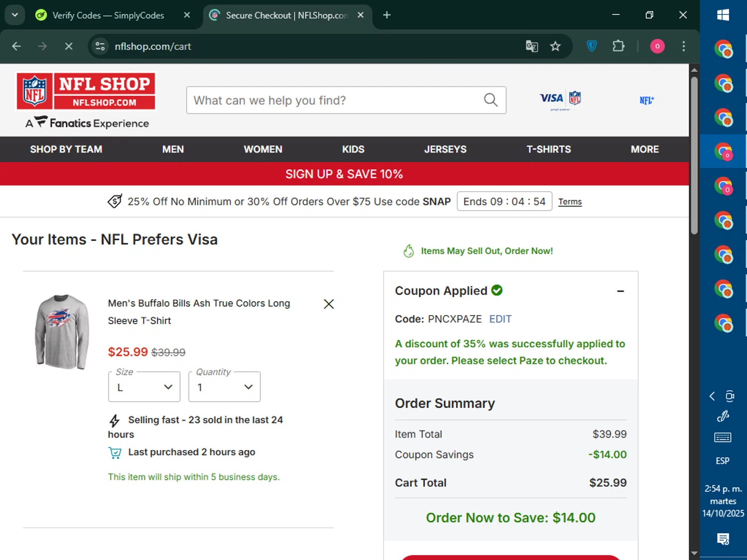Open the Men menu
Viewport: 747px width, 560px height.
[173, 149]
